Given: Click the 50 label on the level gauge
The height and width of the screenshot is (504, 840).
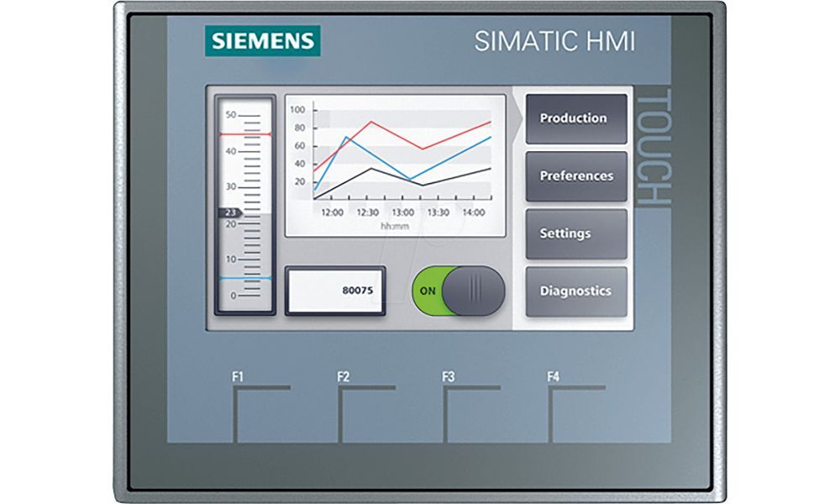Looking at the screenshot, I should pyautogui.click(x=231, y=114).
